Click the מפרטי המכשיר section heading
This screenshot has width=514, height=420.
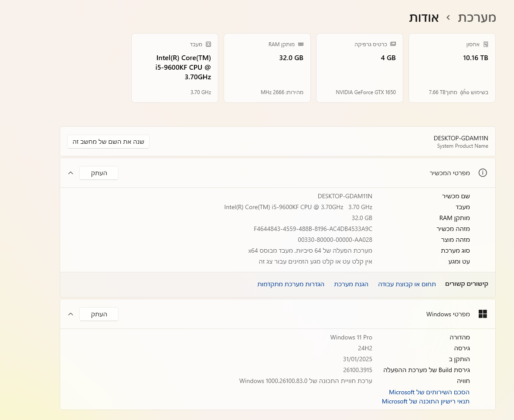[x=450, y=173]
